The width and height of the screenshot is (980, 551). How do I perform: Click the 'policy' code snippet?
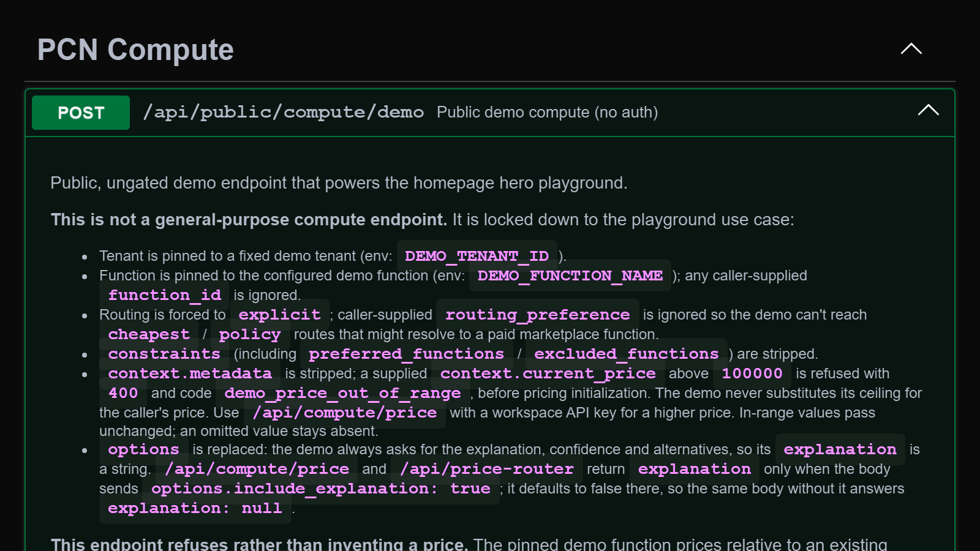coord(249,334)
